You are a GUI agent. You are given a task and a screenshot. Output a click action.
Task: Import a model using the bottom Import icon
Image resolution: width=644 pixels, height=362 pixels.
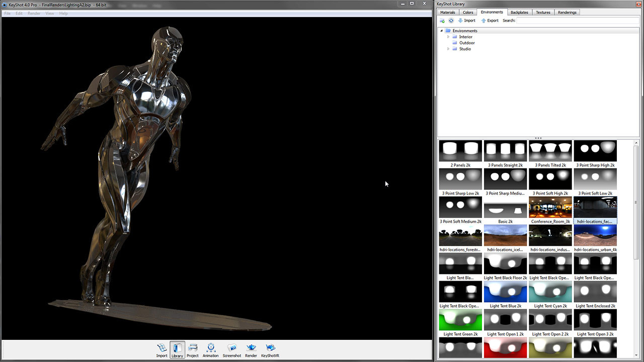(162, 349)
